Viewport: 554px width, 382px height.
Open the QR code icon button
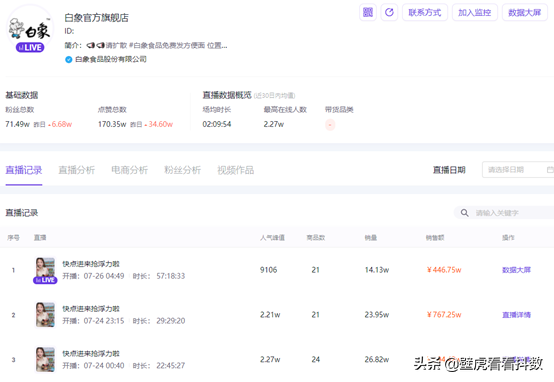pyautogui.click(x=368, y=12)
